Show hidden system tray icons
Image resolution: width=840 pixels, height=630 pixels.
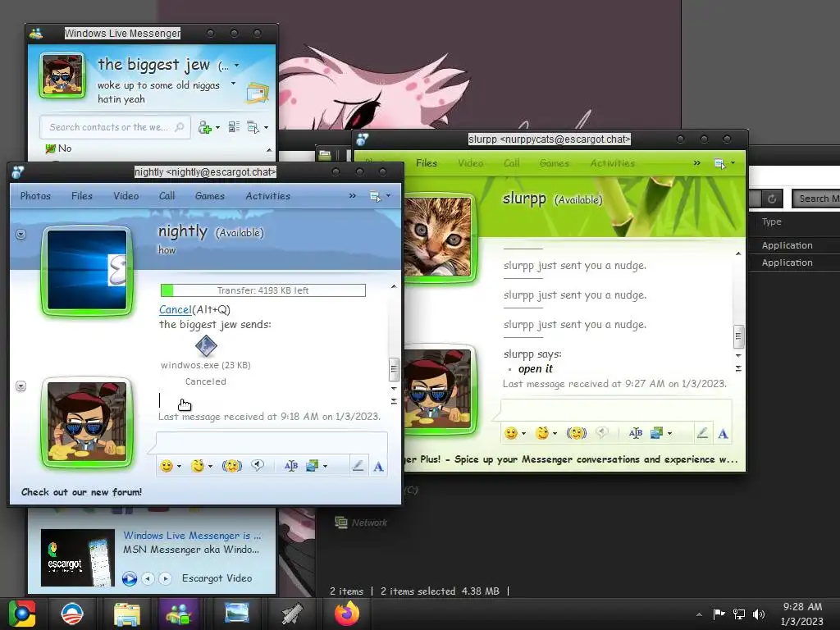[699, 614]
